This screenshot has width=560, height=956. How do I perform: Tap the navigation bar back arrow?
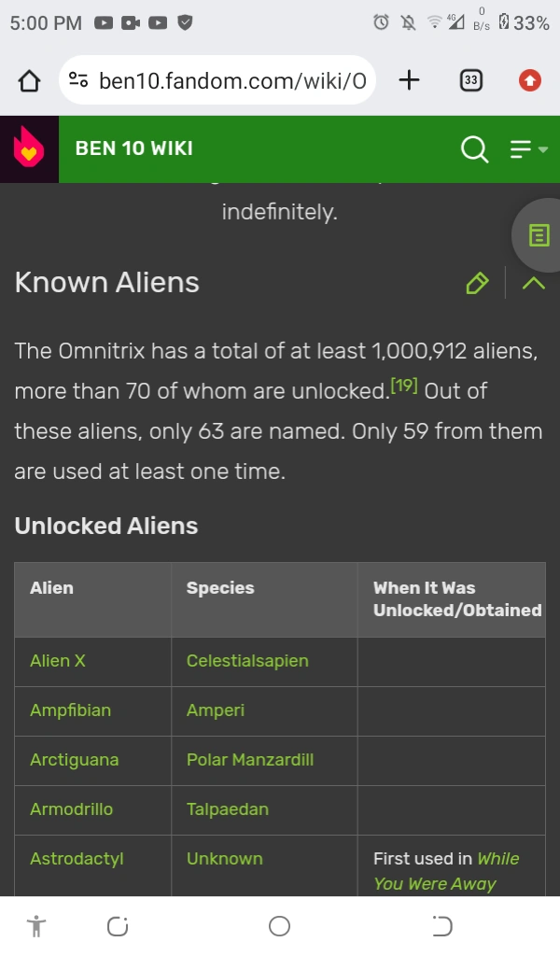pyautogui.click(x=441, y=925)
